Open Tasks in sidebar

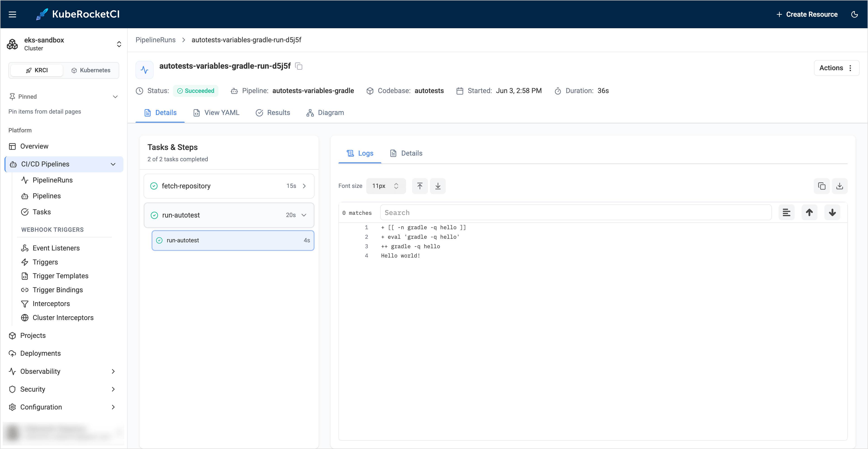[x=42, y=212]
